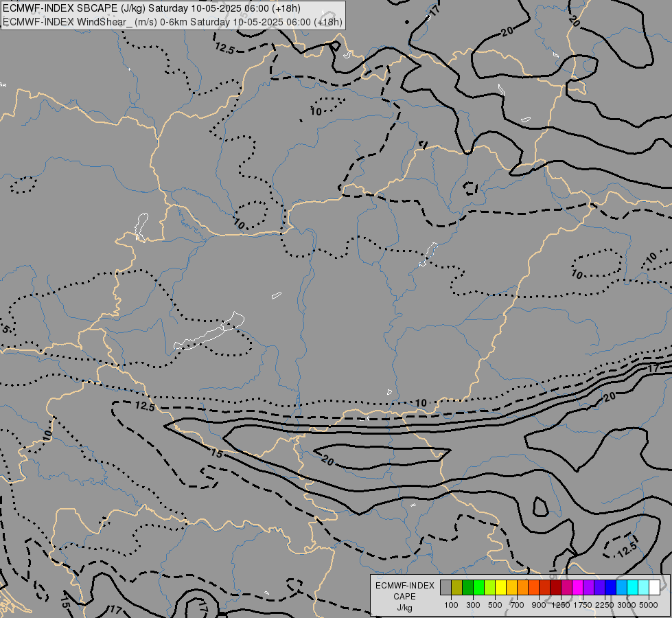Image resolution: width=672 pixels, height=618 pixels.
Task: Click the 5 contour label on the map
Action: point(5,330)
